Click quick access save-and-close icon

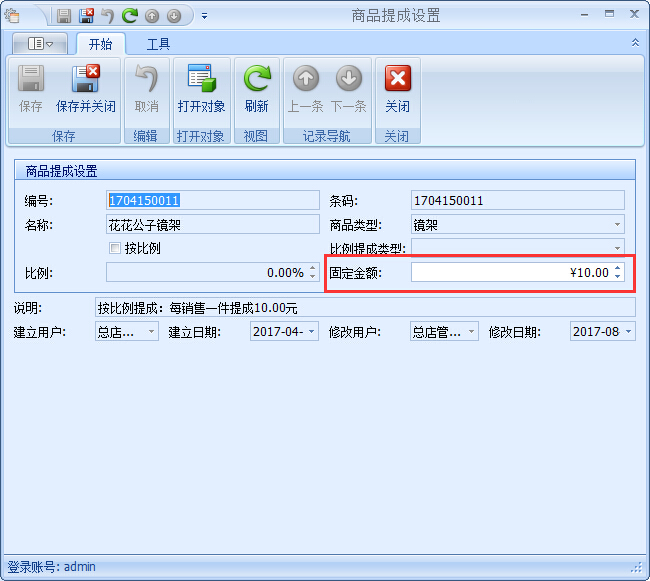coord(86,16)
